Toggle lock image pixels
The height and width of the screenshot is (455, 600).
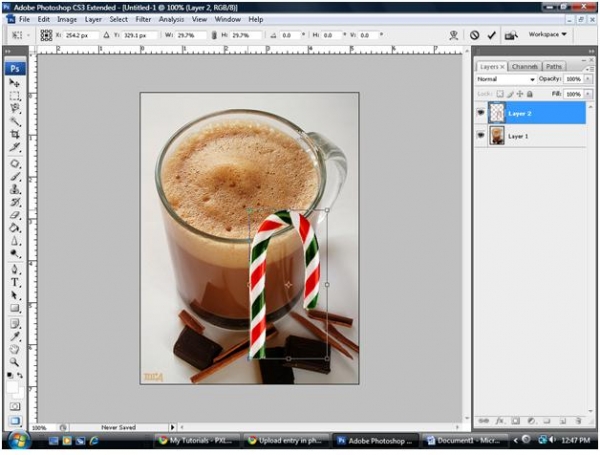[510, 94]
